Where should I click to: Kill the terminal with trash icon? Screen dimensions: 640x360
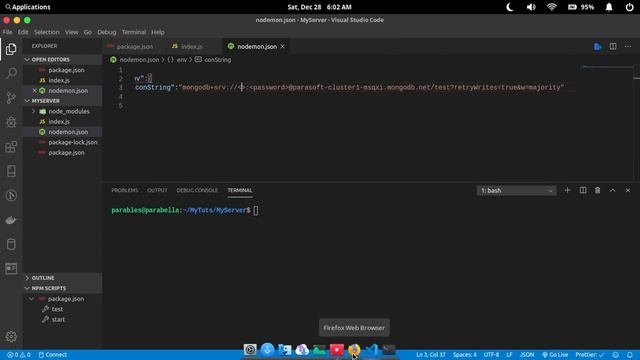[x=598, y=190]
